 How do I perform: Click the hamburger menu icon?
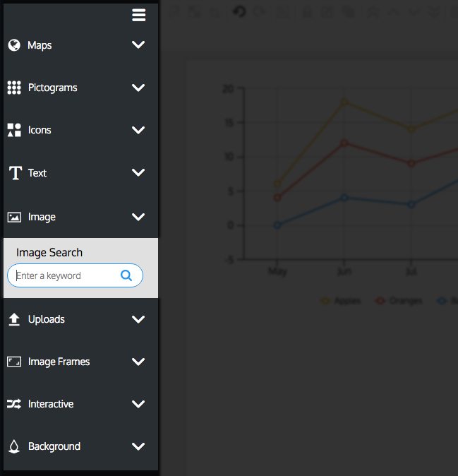(138, 15)
